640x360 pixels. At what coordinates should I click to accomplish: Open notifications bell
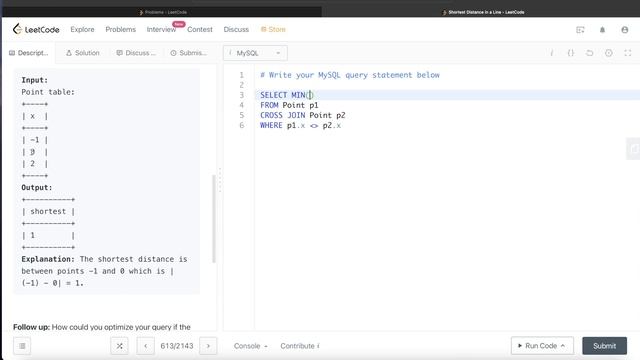tap(602, 30)
